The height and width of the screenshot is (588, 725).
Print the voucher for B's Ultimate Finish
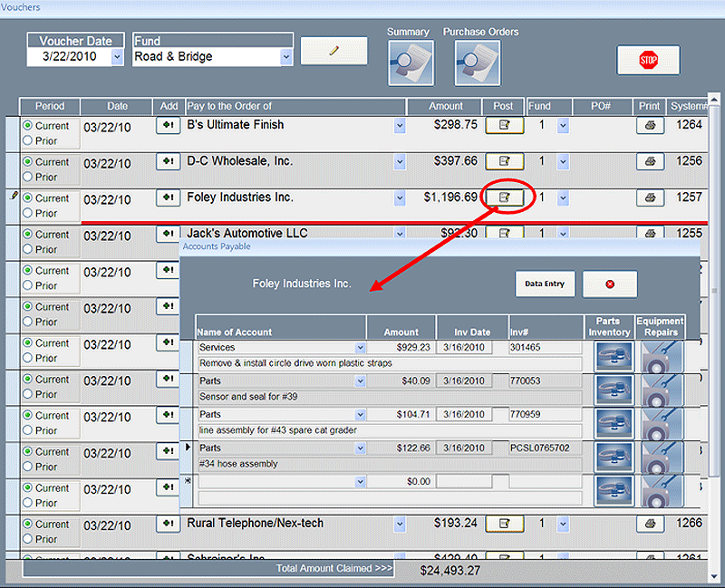650,125
